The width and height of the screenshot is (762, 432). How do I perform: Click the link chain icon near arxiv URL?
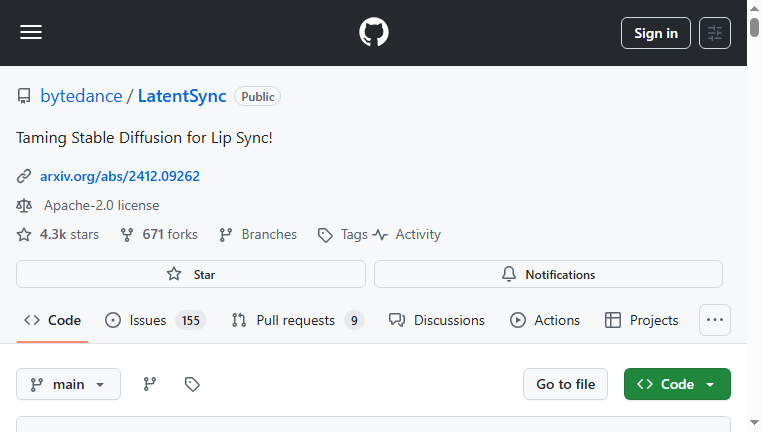coord(24,176)
